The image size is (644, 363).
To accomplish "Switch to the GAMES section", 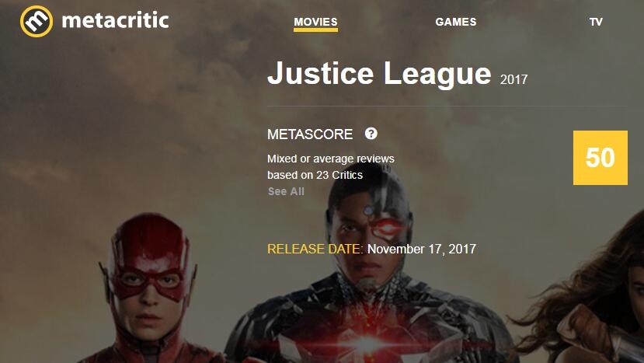I will tap(456, 22).
